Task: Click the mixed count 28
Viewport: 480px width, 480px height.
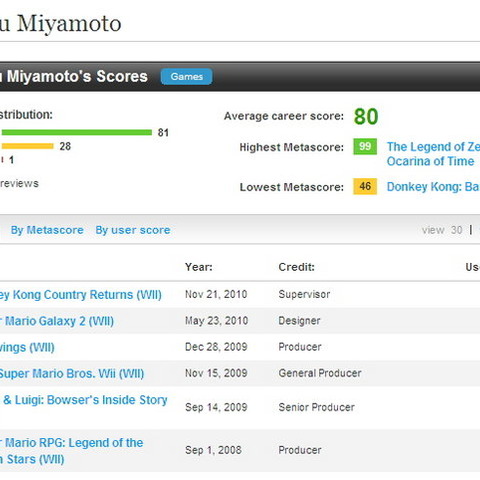Action: coord(65,146)
